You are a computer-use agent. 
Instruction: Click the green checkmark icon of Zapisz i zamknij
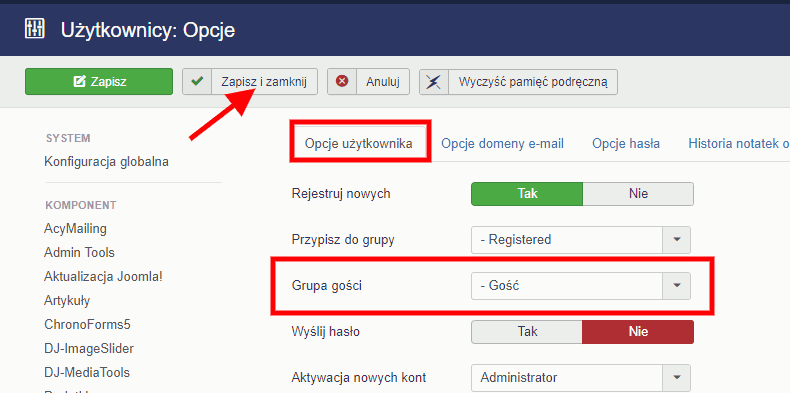coord(197,81)
